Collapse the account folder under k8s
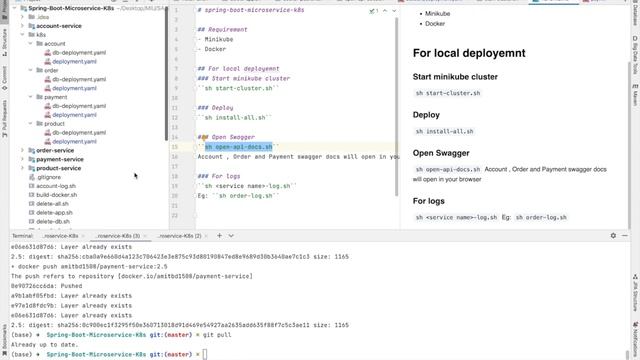 point(31,44)
